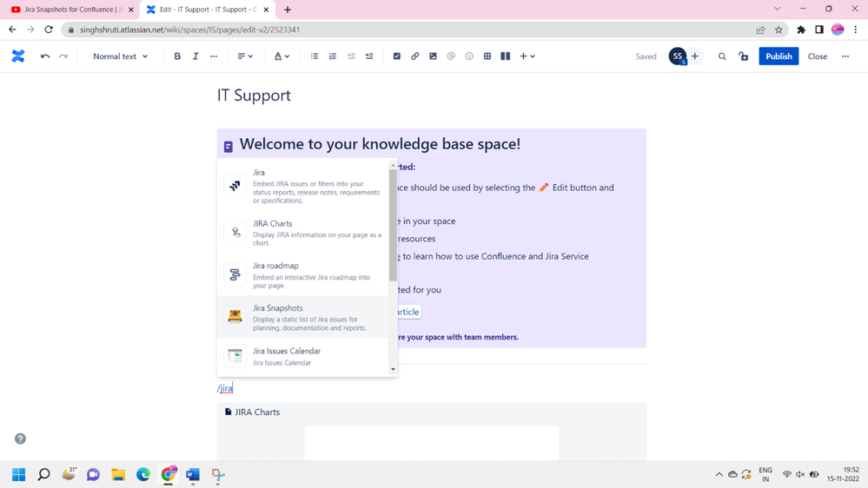Open the insert plus dropdown
The image size is (868, 488).
[x=527, y=56]
